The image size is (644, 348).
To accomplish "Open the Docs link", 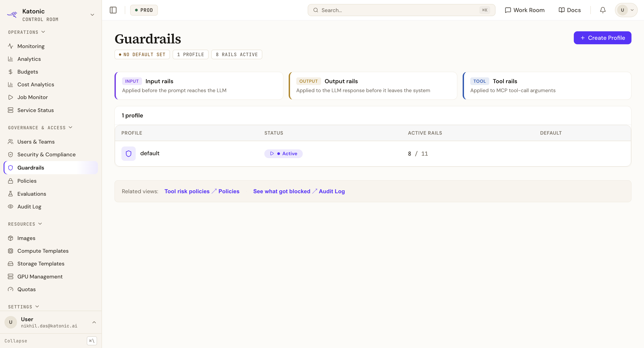I will pos(569,10).
